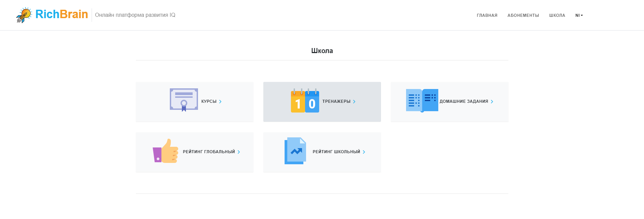Click the chevron next to КУРСЫ
Image resolution: width=644 pixels, height=219 pixels.
tap(220, 101)
